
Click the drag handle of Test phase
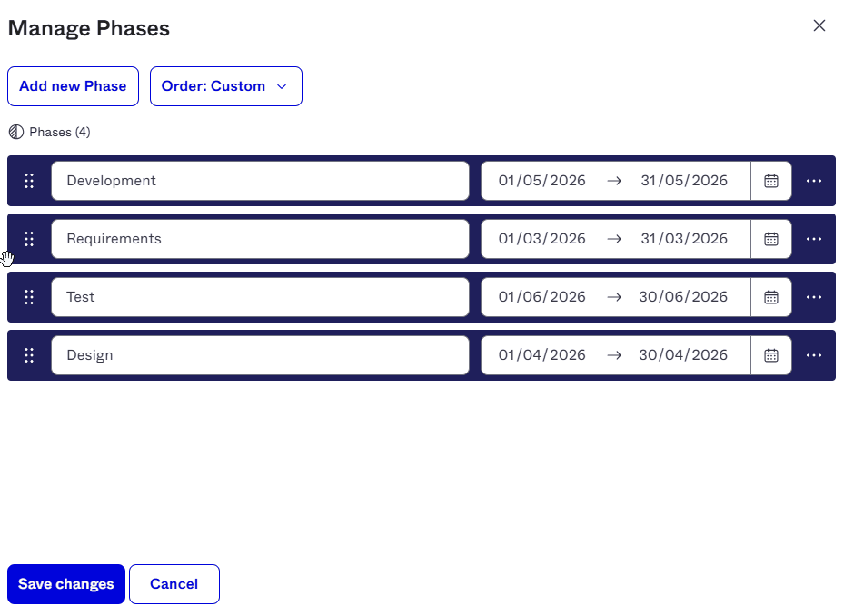click(29, 297)
